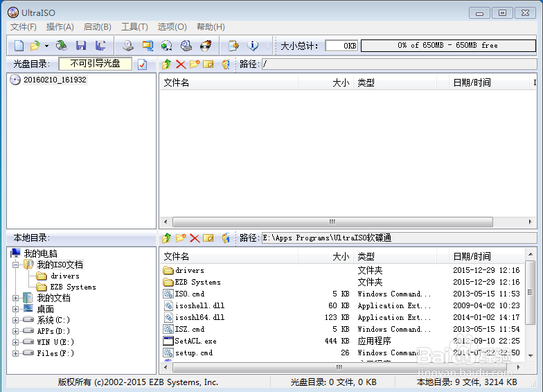Click the 不可引导光盘 boot status box

(x=96, y=64)
